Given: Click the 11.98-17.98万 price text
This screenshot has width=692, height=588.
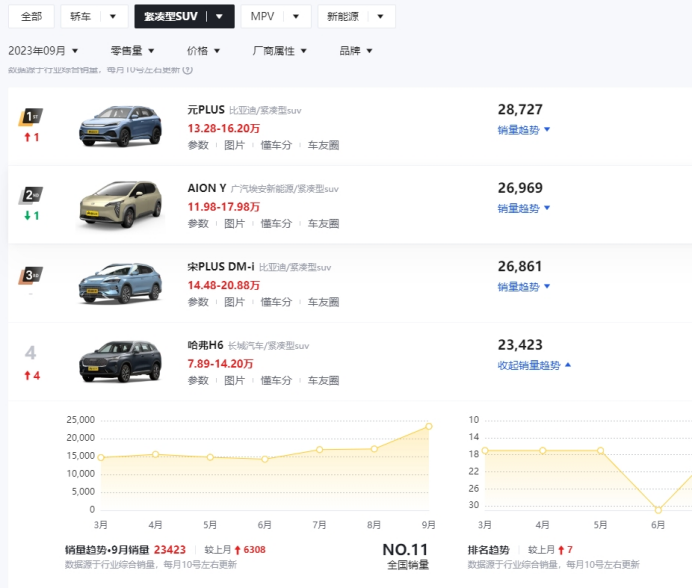Looking at the screenshot, I should tap(224, 207).
